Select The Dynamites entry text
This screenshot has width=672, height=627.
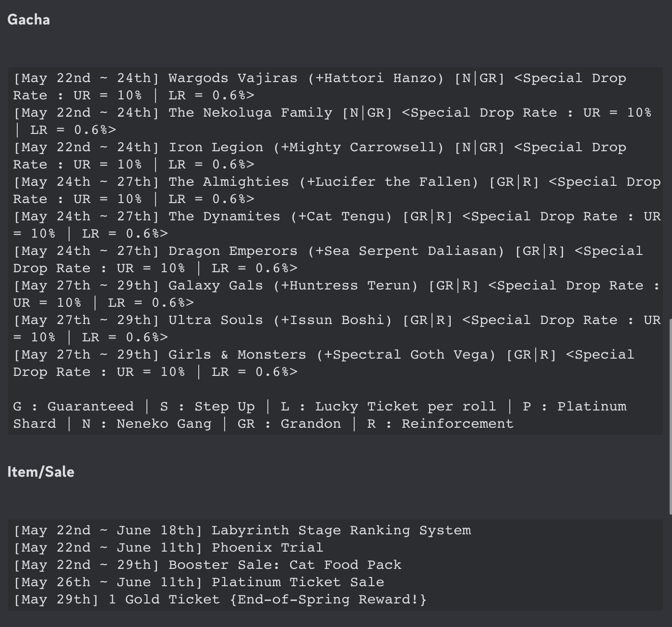224,217
